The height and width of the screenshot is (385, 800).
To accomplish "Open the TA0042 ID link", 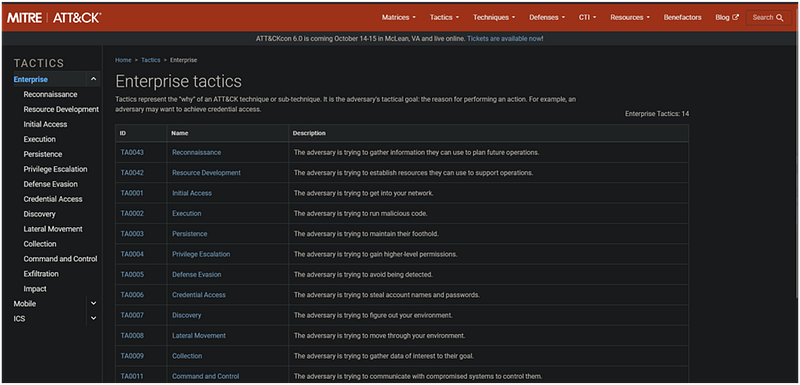I will pyautogui.click(x=132, y=173).
